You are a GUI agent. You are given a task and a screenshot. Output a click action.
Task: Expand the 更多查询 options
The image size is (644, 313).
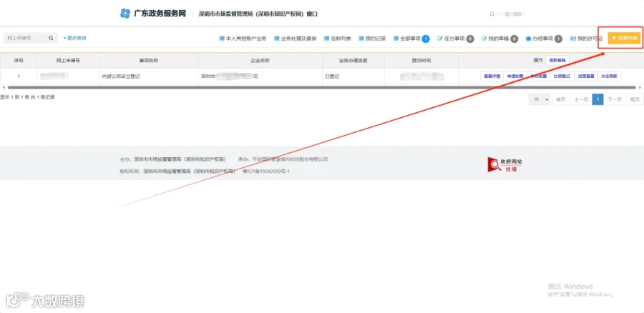(x=74, y=38)
